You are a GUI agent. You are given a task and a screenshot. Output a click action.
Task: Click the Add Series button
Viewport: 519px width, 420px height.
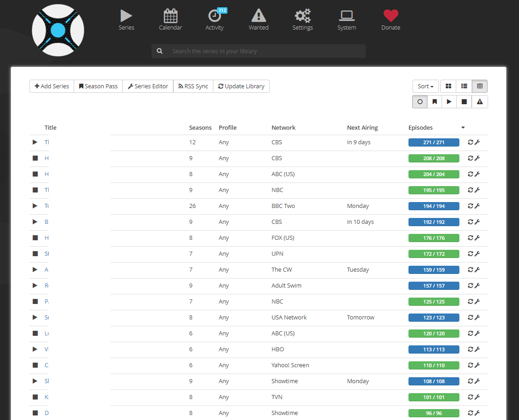(x=52, y=86)
